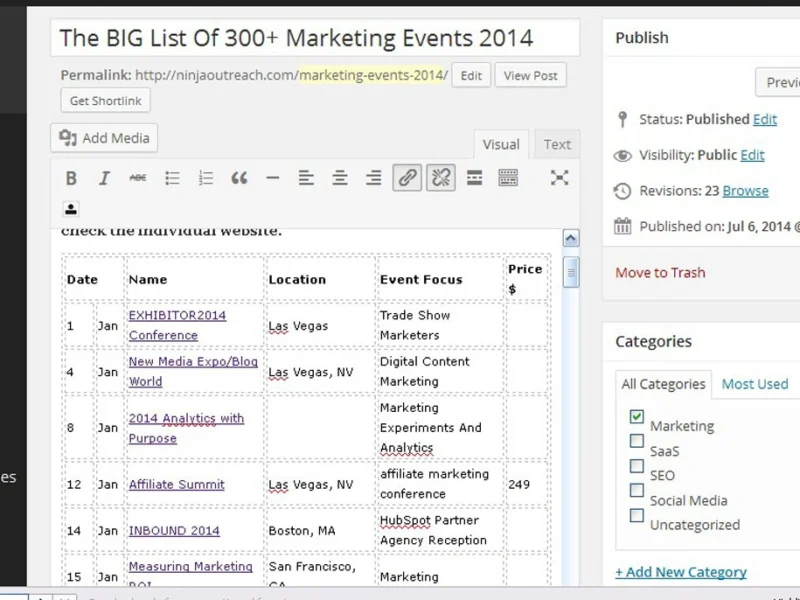The width and height of the screenshot is (800, 600).
Task: Switch to the Visual editor tab
Action: pos(501,145)
